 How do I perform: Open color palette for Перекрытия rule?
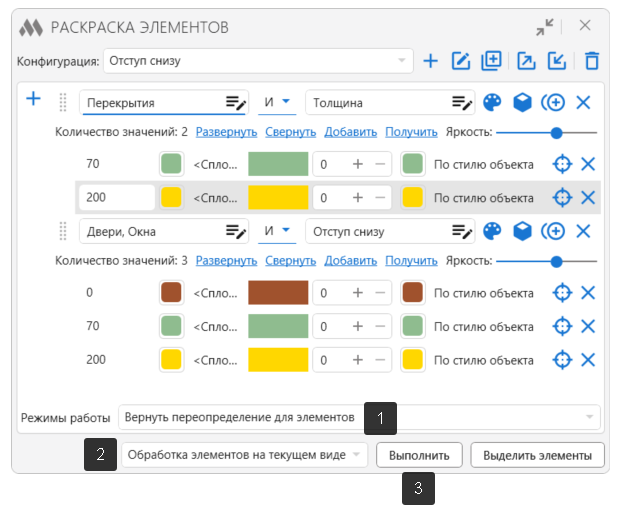[492, 103]
